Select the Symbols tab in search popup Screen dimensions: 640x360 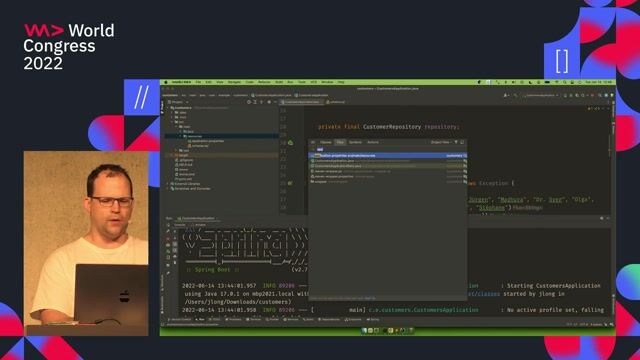355,142
